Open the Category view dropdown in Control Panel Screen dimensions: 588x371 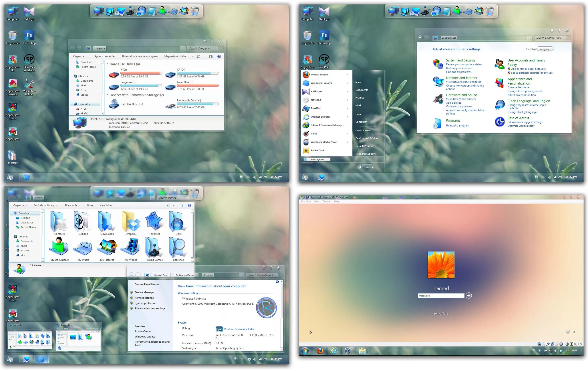tap(545, 49)
